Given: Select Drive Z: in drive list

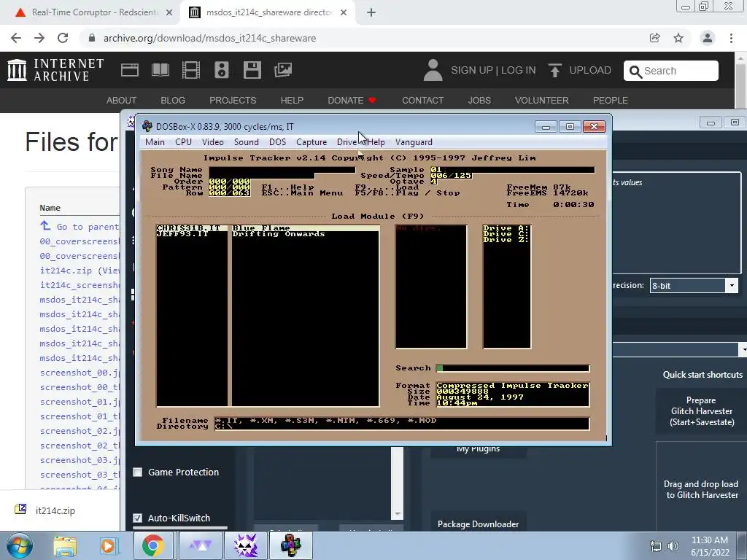Looking at the screenshot, I should [x=506, y=239].
